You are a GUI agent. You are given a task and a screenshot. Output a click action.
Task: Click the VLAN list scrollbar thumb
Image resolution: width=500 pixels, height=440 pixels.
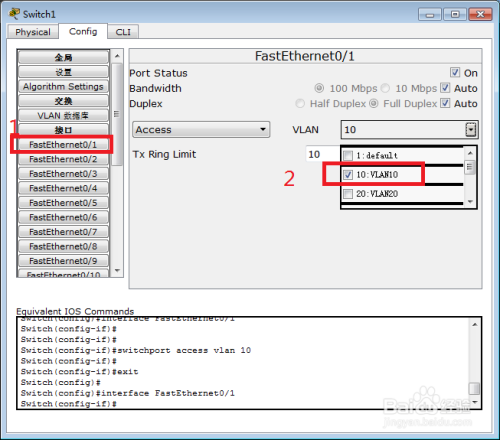pos(470,167)
